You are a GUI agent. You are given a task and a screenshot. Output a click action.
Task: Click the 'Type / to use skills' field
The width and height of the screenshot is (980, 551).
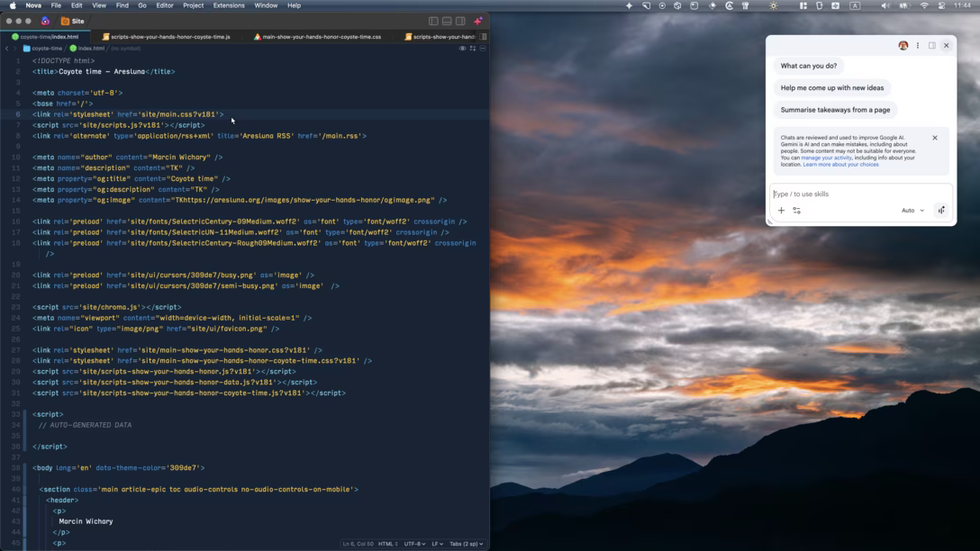860,194
